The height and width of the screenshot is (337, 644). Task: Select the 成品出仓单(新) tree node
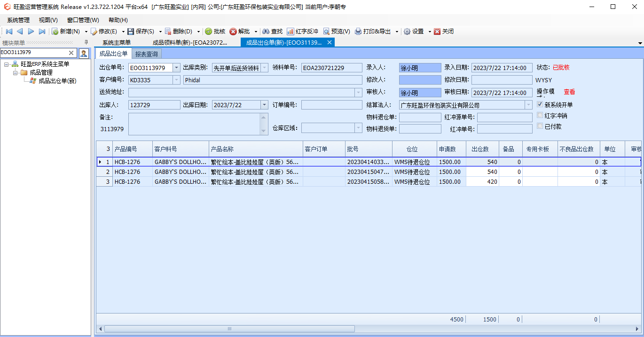coord(57,81)
